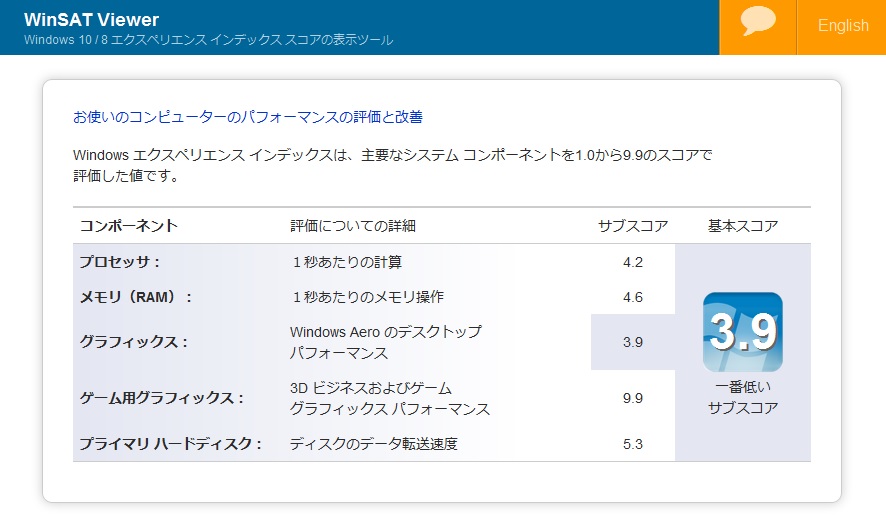Image resolution: width=886 pixels, height=527 pixels.
Task: Select the ゲーム用グラフィックス row label
Action: tap(162, 398)
